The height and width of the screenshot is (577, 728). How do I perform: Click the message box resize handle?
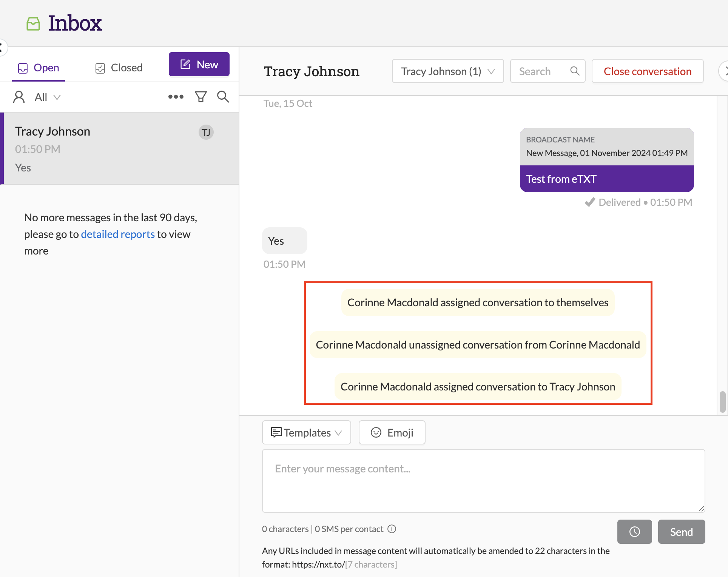coord(701,509)
